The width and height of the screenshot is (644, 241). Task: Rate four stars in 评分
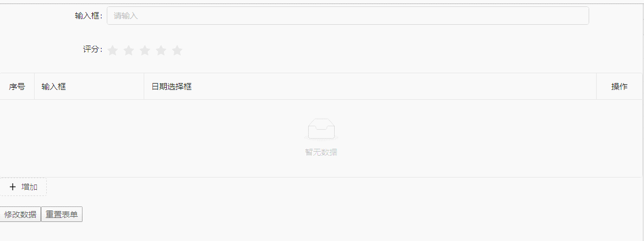tap(161, 51)
